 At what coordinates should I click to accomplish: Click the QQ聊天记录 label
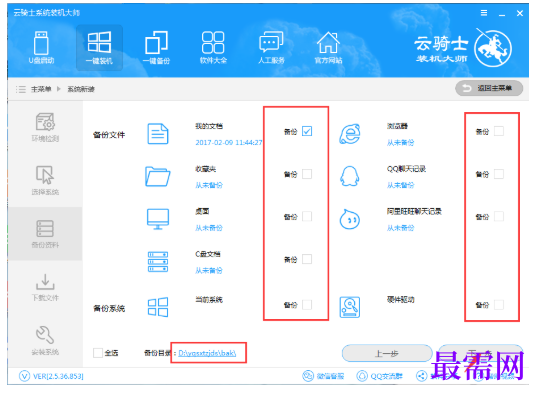click(x=406, y=169)
